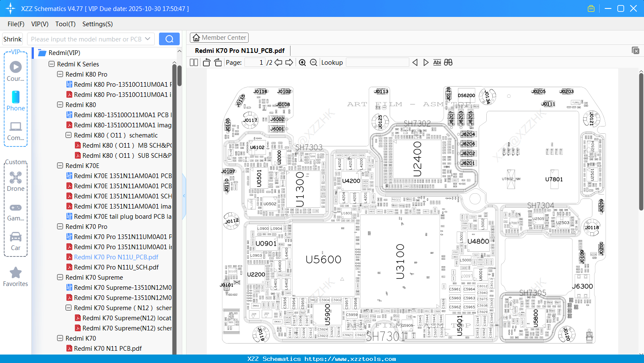Image resolution: width=644 pixels, height=363 pixels.
Task: Collapse Redmi K70 Supreme (N12) schematic folder
Action: tap(69, 308)
